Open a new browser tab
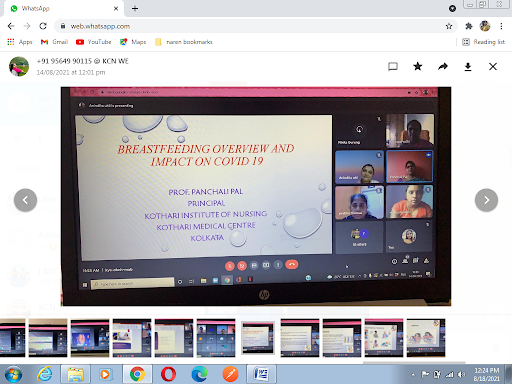The image size is (512, 384). tap(135, 9)
